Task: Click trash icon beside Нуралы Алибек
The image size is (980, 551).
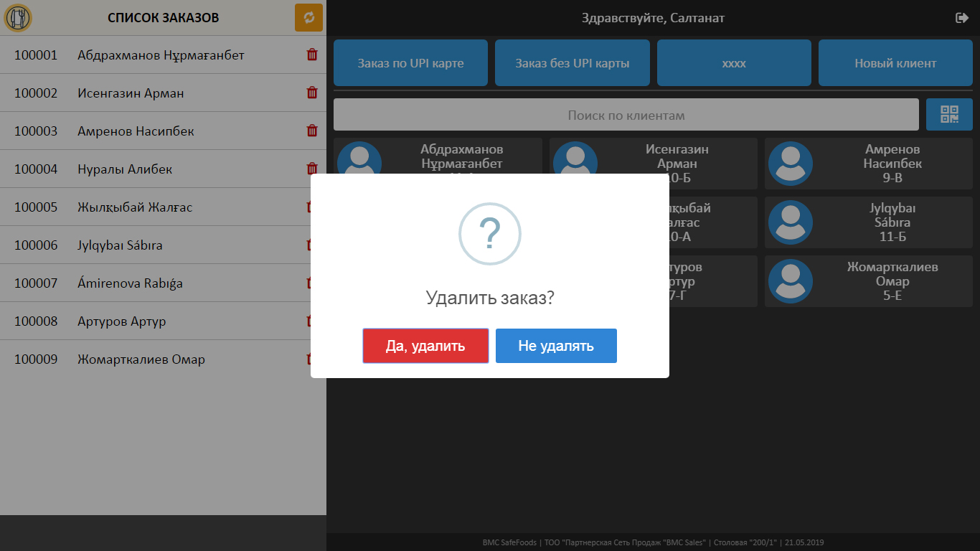Action: click(311, 169)
